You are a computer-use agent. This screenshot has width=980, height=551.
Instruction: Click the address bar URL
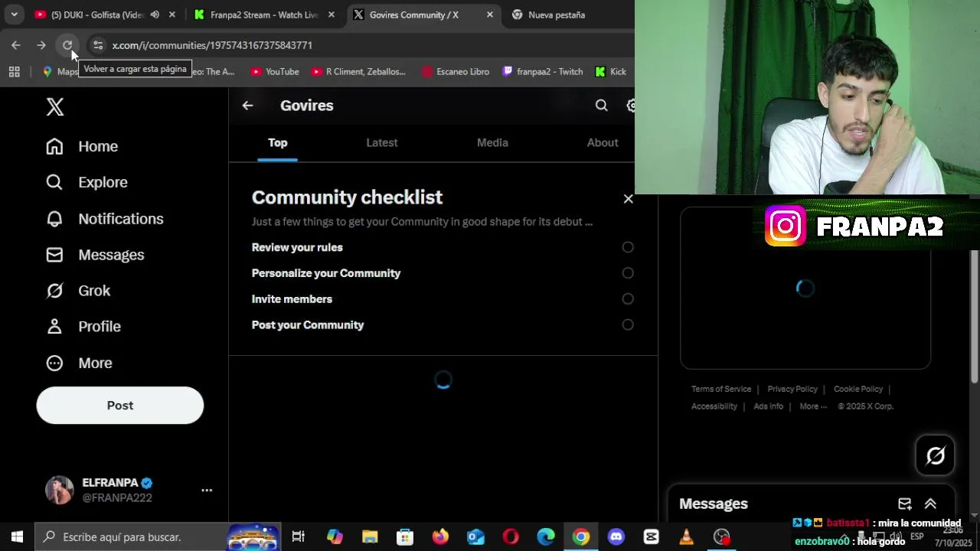[x=212, y=45]
